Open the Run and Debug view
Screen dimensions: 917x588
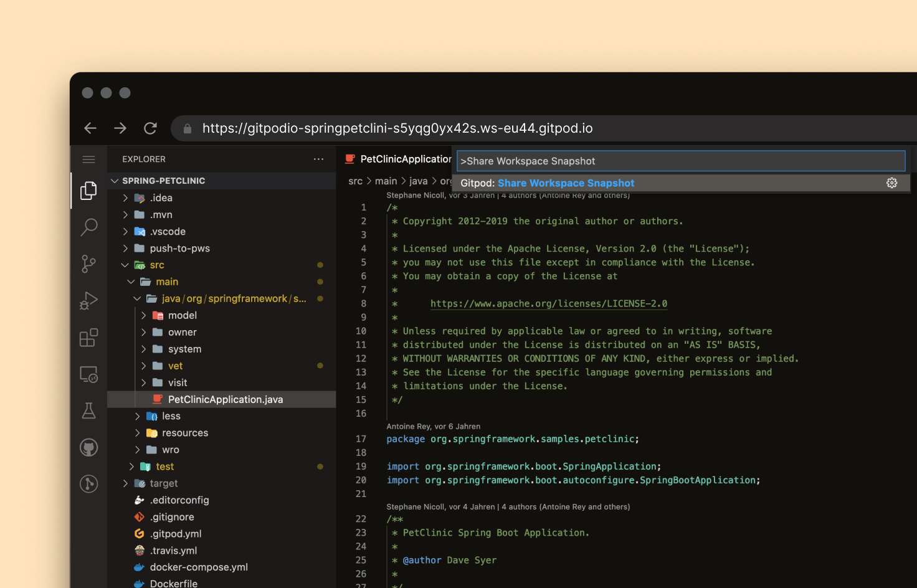pyautogui.click(x=88, y=300)
